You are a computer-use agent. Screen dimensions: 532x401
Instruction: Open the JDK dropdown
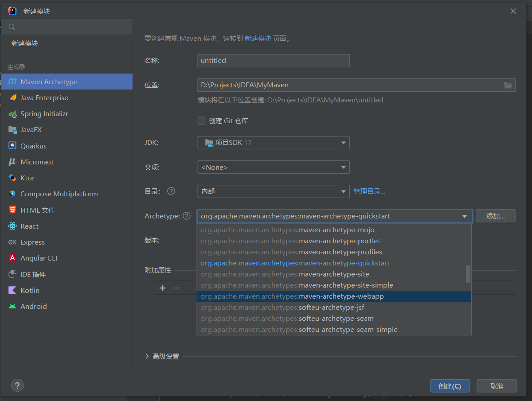point(273,143)
